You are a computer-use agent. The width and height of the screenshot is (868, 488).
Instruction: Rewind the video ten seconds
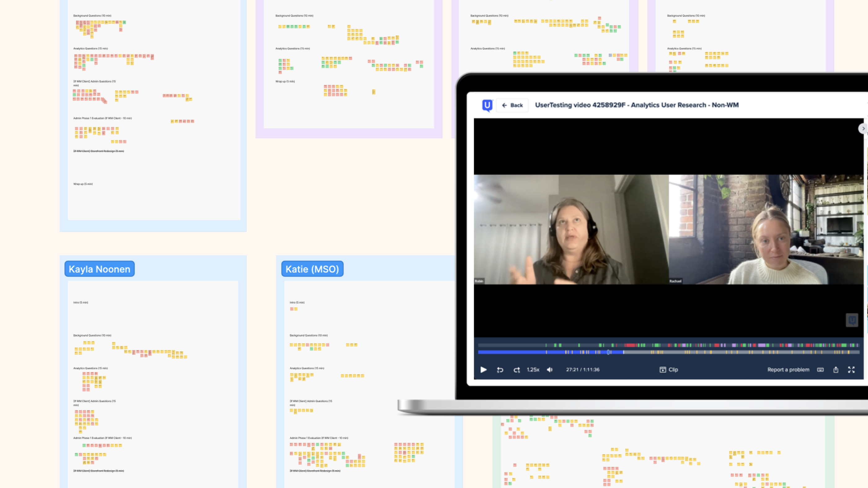500,370
